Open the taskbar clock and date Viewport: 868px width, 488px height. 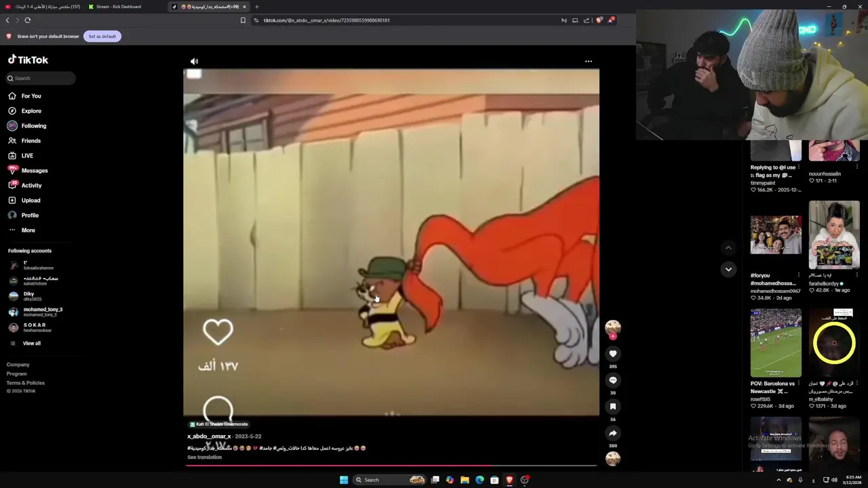point(853,480)
